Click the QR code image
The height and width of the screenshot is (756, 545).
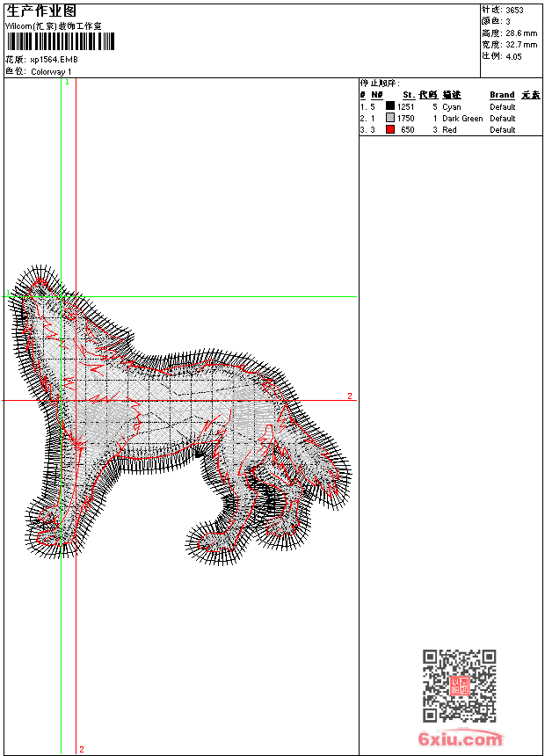point(460,686)
